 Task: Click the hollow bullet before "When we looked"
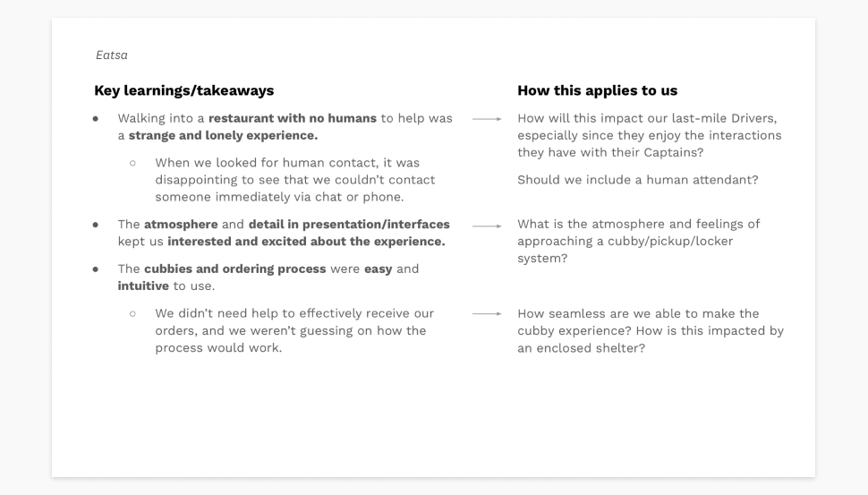pos(132,164)
